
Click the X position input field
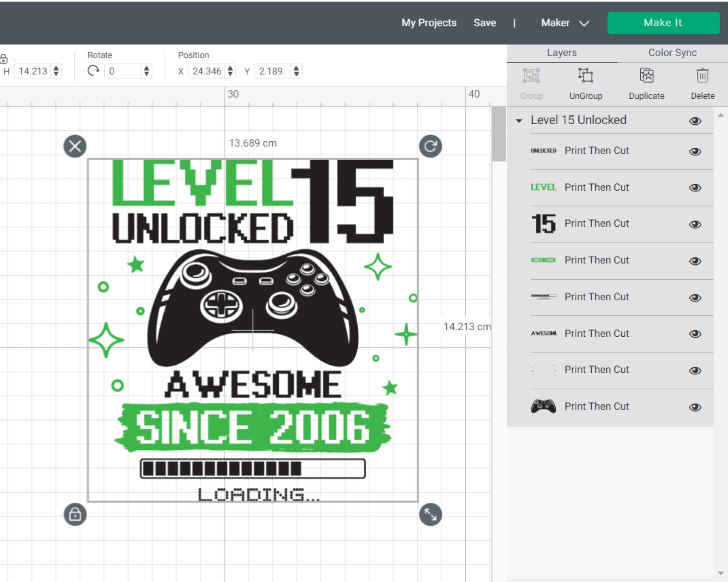point(207,71)
